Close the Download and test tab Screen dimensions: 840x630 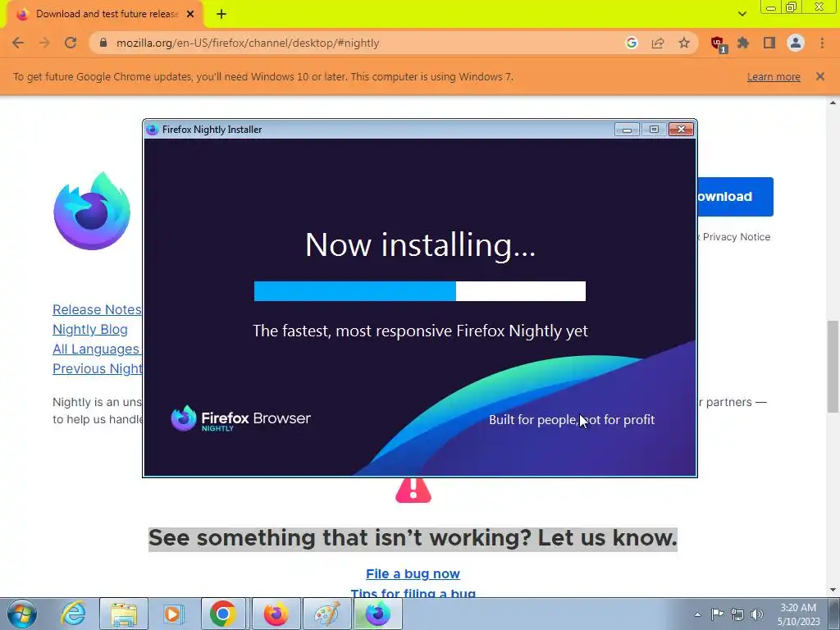click(190, 15)
